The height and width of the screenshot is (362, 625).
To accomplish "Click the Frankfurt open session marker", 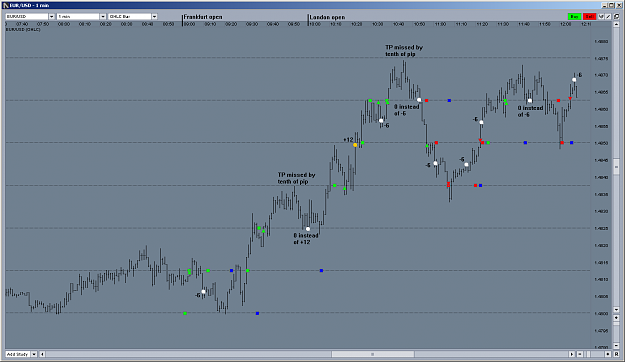I will pos(202,17).
